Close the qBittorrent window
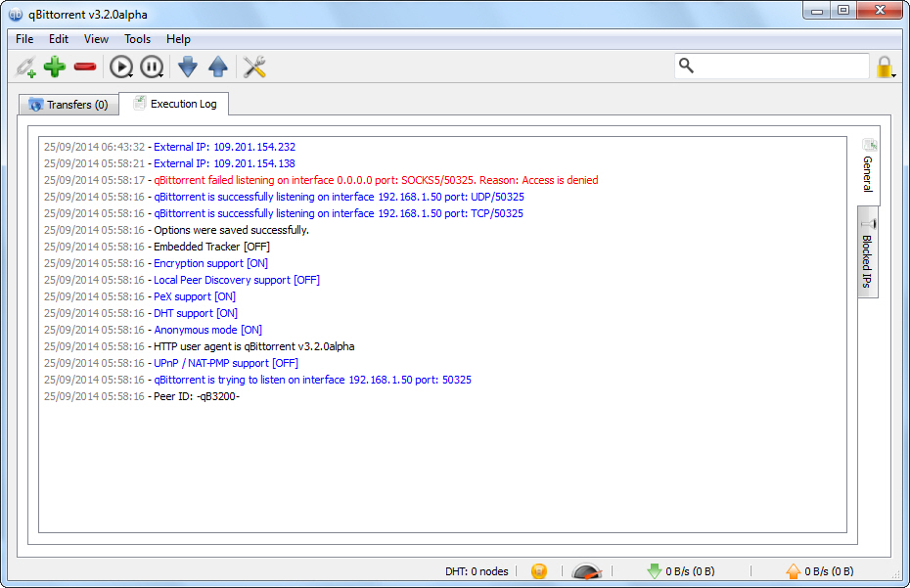 [x=880, y=11]
